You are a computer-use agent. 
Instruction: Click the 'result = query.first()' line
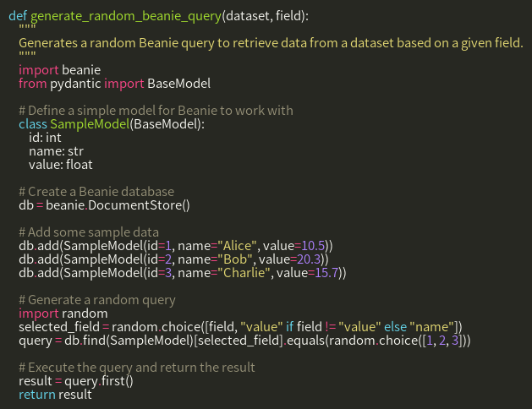point(76,381)
